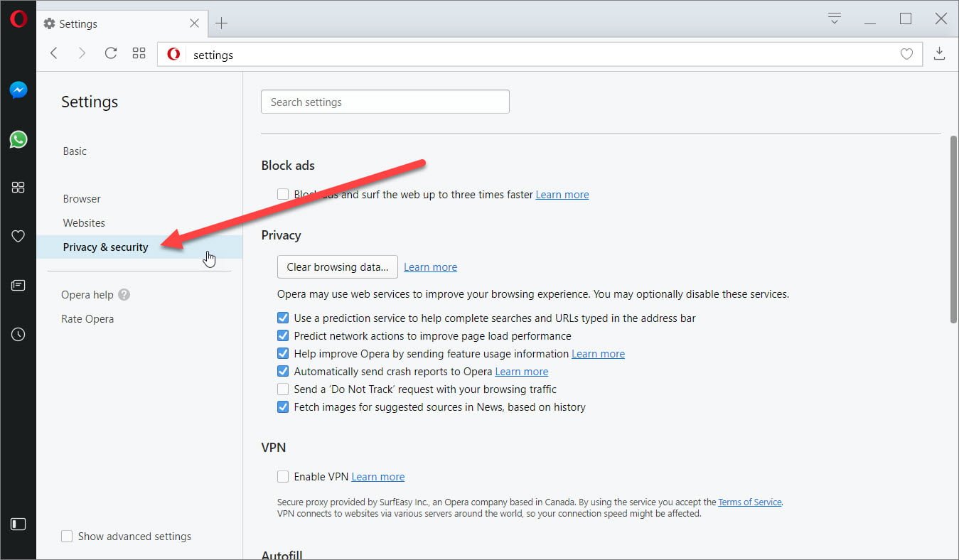The width and height of the screenshot is (959, 560).
Task: Open the Settings tab
Action: (122, 23)
